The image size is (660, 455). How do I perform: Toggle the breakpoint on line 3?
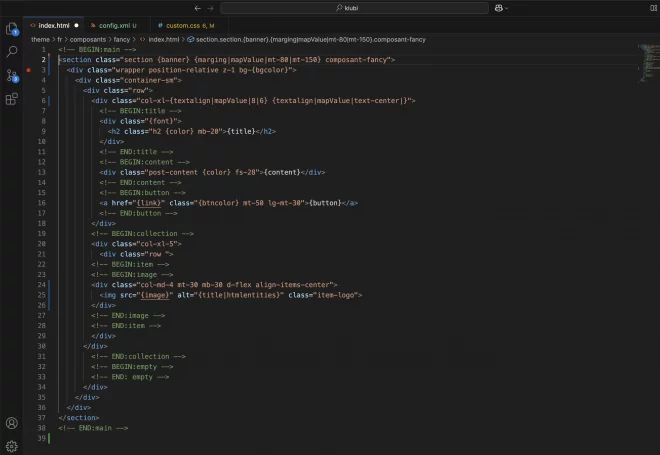click(x=29, y=70)
